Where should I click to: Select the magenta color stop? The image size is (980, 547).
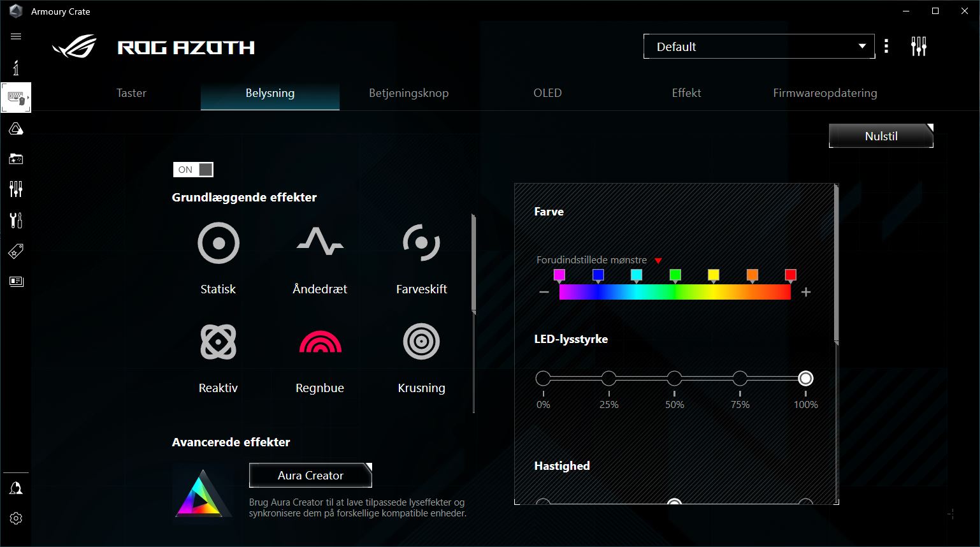coord(559,275)
